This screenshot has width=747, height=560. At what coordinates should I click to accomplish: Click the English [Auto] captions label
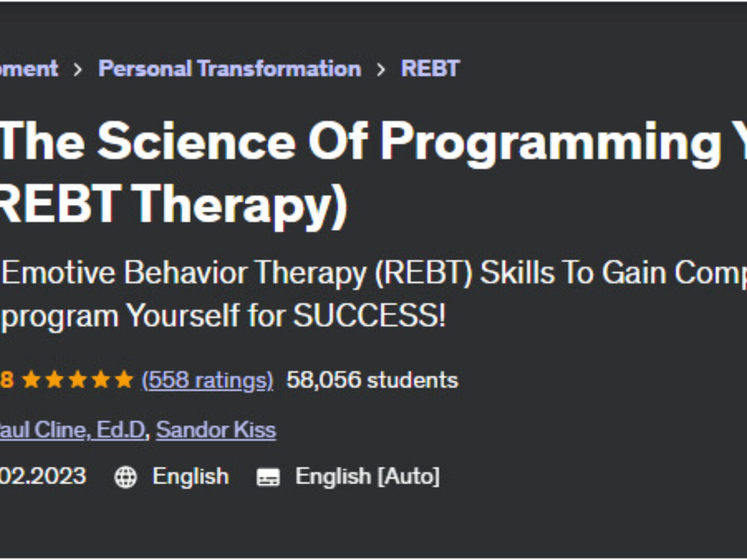[367, 476]
